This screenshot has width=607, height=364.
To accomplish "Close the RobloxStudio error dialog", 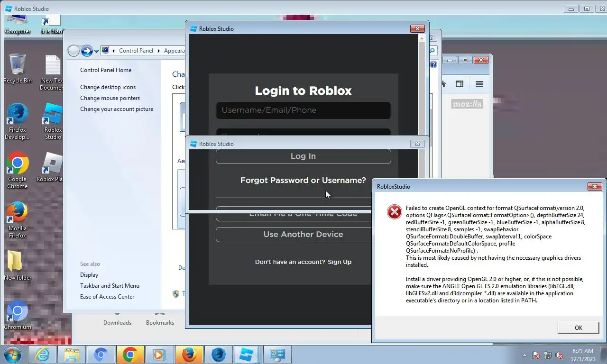I will (595, 186).
